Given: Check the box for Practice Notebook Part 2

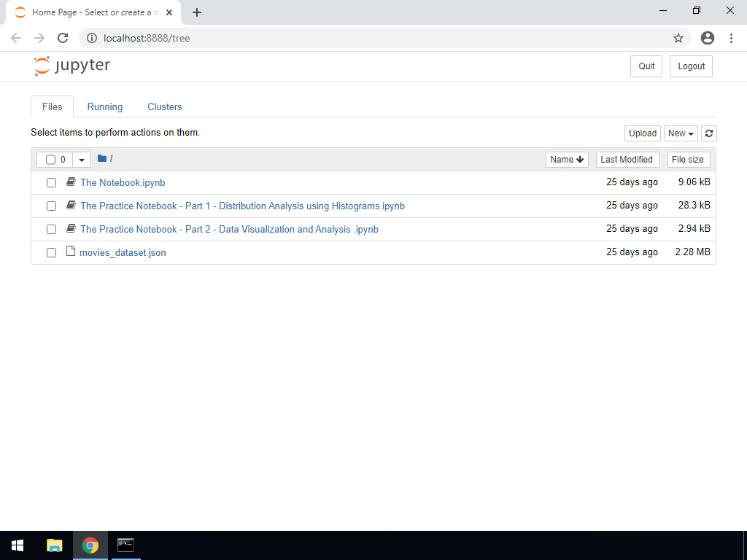Looking at the screenshot, I should (52, 230).
